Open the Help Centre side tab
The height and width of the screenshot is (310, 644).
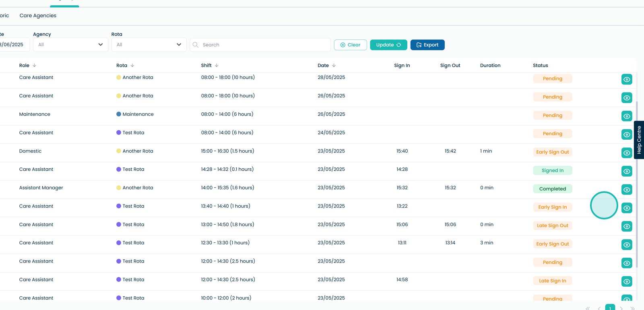tap(639, 140)
